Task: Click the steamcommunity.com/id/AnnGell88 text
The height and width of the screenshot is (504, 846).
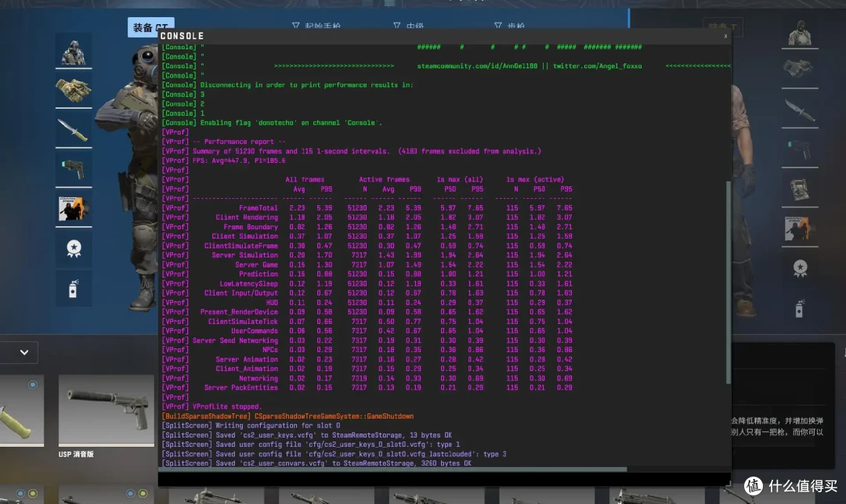Action: pos(477,67)
